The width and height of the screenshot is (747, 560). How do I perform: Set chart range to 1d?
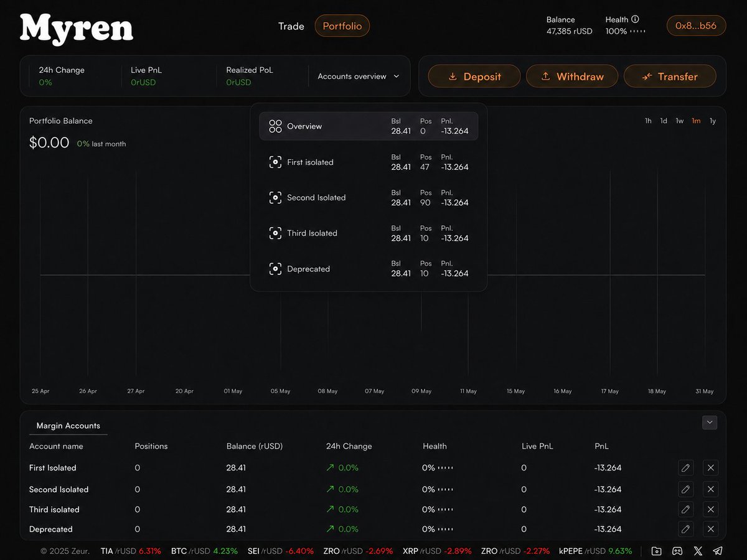[664, 121]
